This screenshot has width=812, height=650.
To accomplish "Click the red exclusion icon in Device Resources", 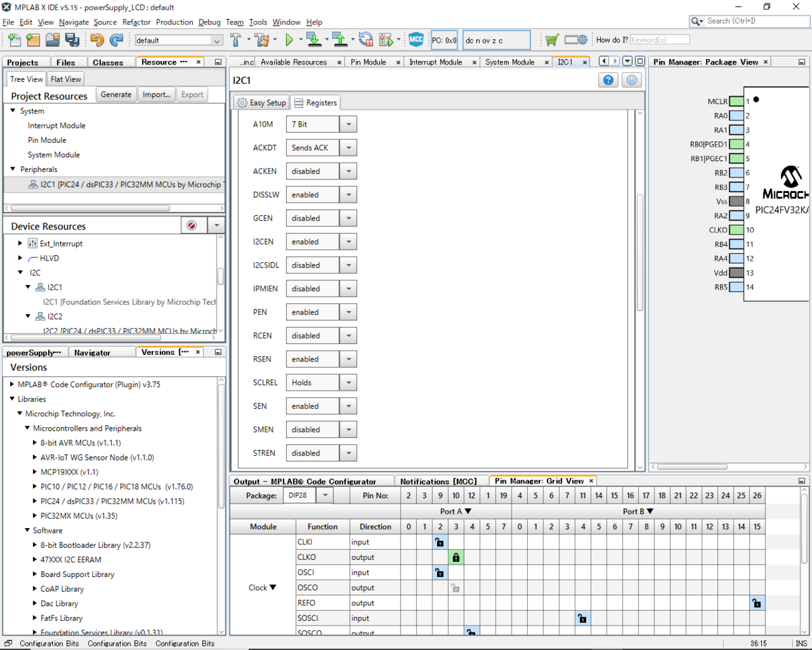I will pos(191,225).
